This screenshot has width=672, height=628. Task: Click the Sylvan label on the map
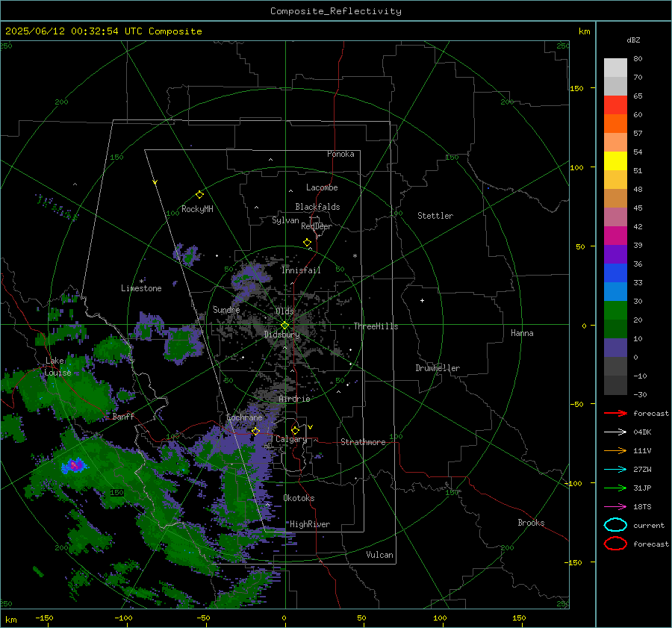[285, 220]
